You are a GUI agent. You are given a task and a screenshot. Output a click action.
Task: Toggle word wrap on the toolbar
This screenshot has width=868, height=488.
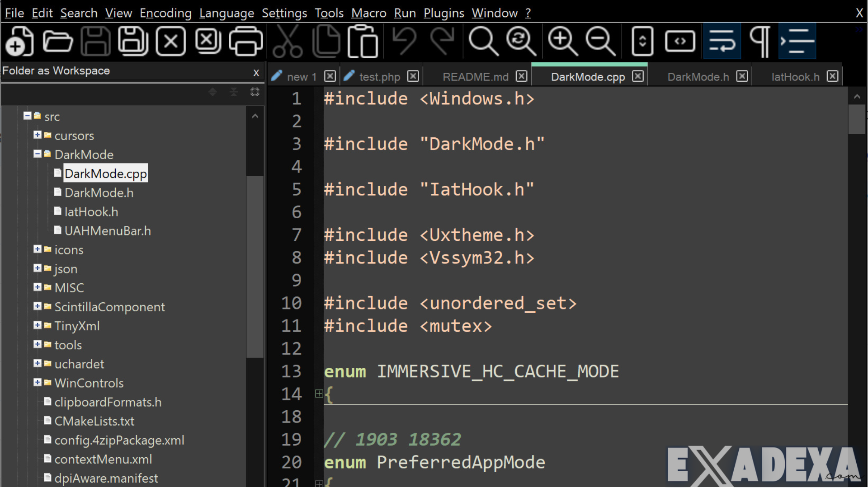722,41
